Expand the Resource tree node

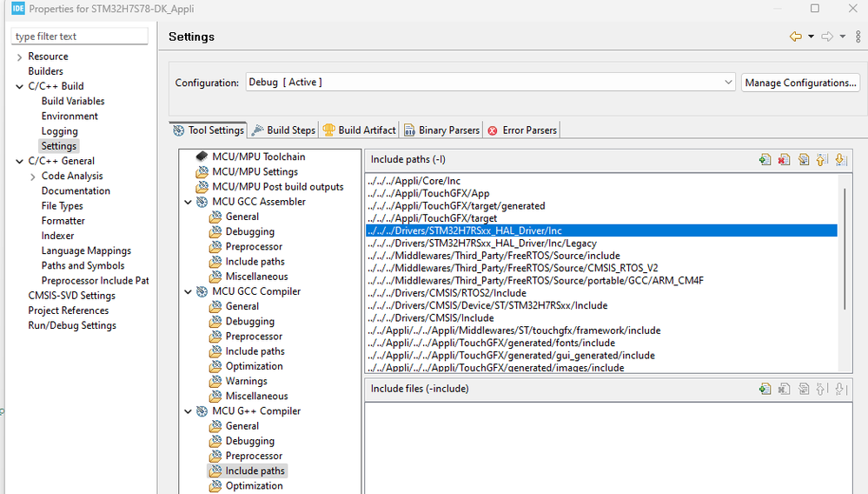click(19, 57)
